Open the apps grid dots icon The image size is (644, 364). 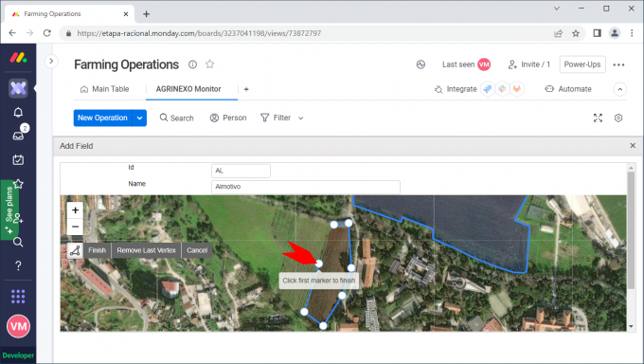tap(18, 296)
